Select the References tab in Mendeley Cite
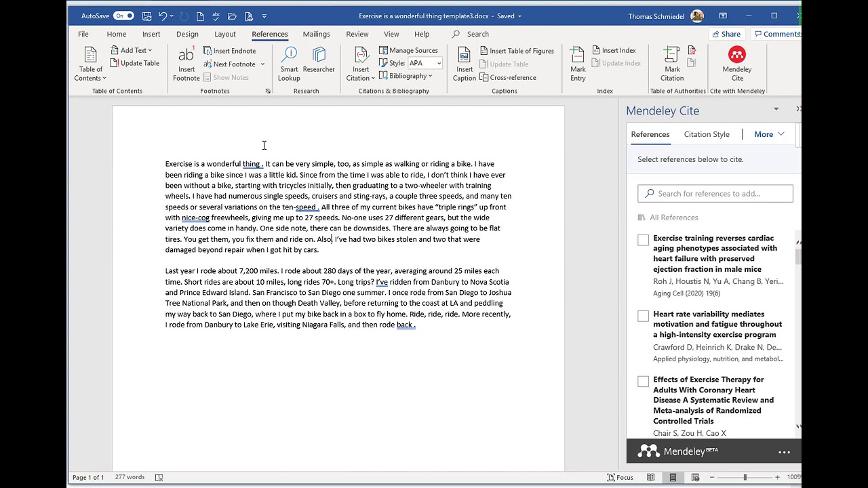Screen dimensions: 868x488 coord(650,134)
